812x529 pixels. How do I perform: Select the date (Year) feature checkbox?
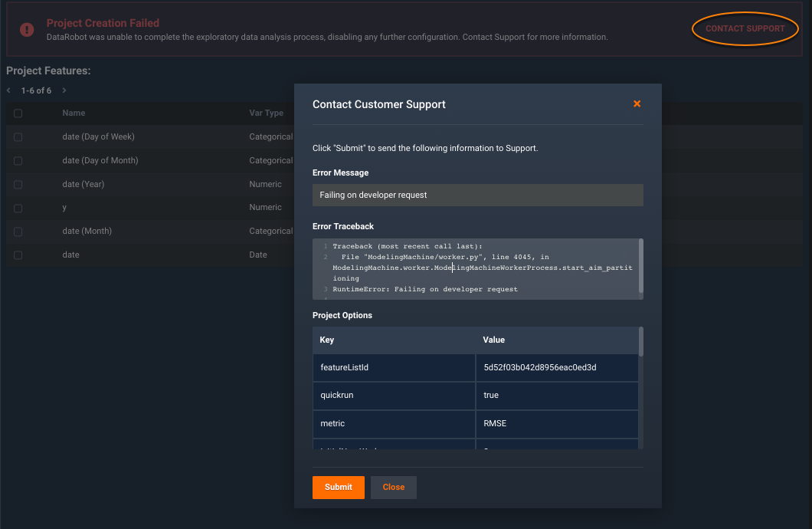pos(18,185)
